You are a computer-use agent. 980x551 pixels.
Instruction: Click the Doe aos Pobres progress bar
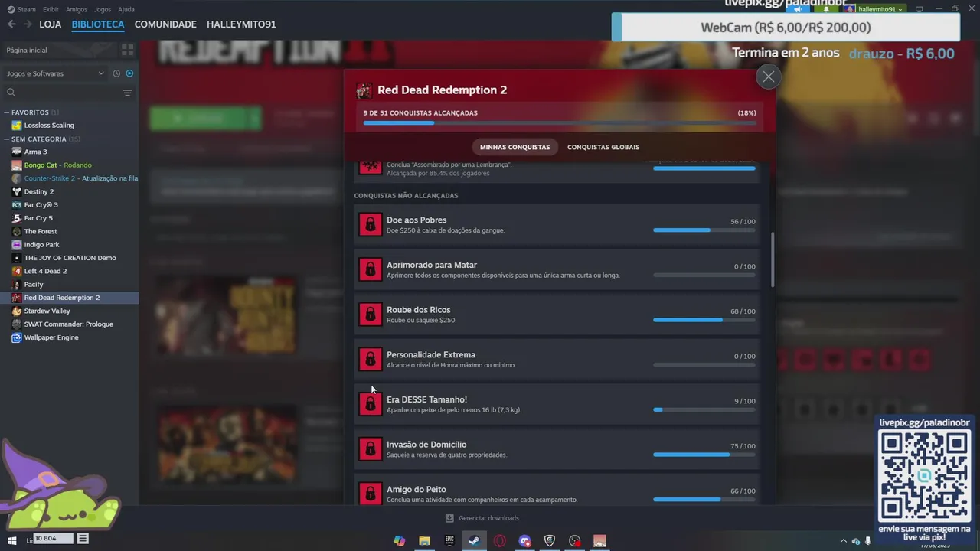704,230
